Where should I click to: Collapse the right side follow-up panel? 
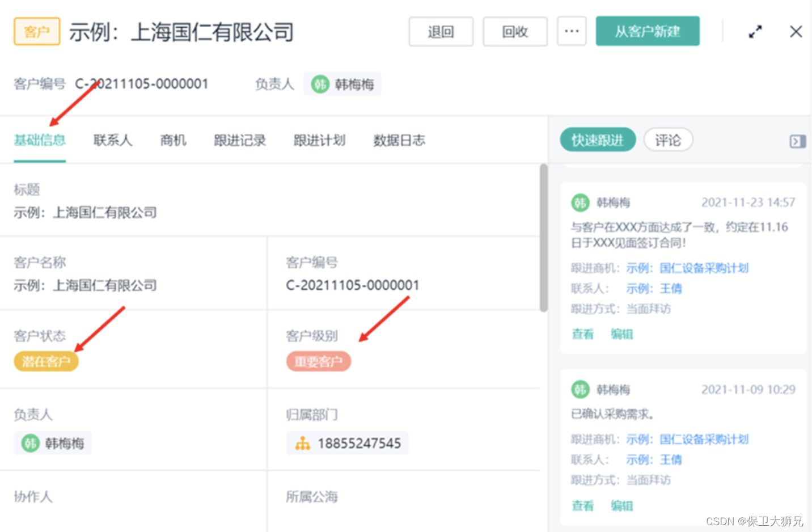coord(798,141)
